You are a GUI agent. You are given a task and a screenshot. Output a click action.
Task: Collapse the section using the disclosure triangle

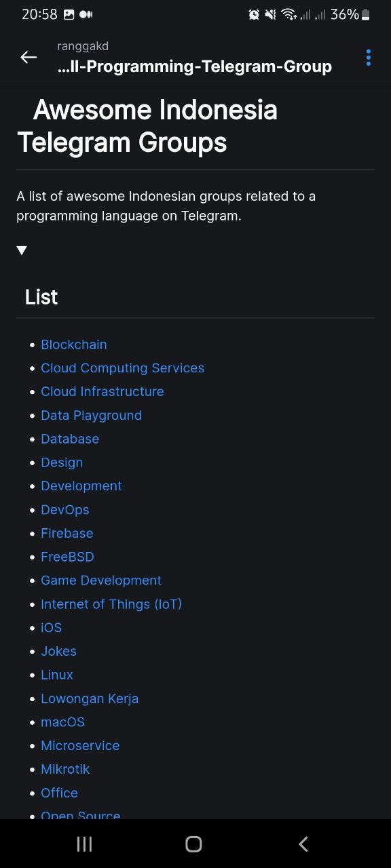21,250
